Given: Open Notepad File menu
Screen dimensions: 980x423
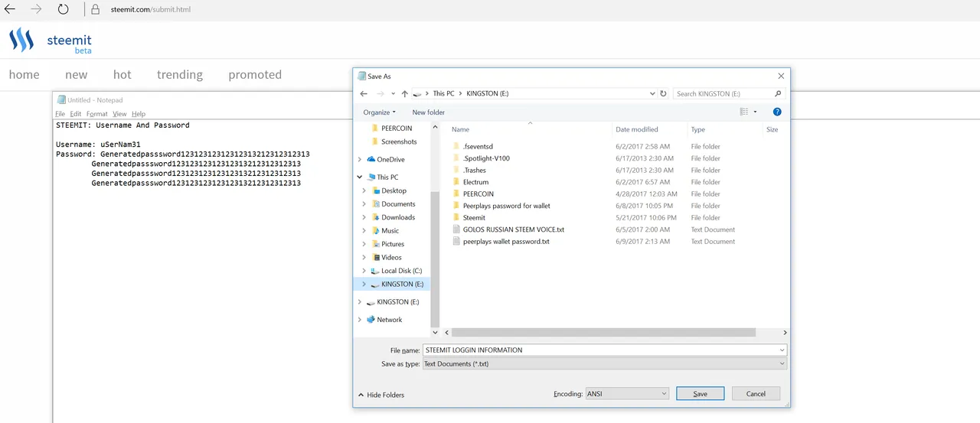Looking at the screenshot, I should pos(60,114).
